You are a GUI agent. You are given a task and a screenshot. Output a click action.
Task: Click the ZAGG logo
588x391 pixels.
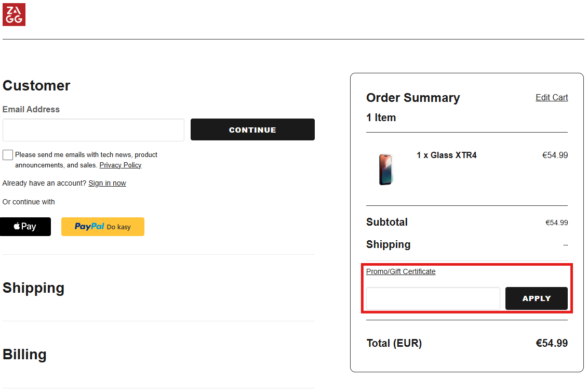pyautogui.click(x=14, y=15)
